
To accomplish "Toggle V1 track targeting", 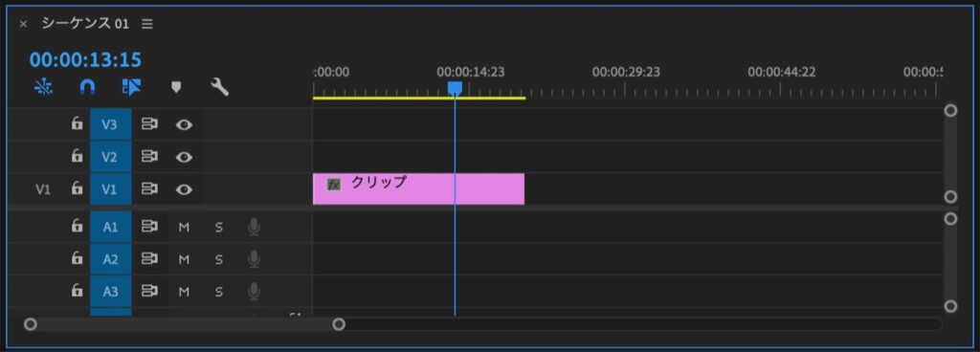I will coord(110,189).
